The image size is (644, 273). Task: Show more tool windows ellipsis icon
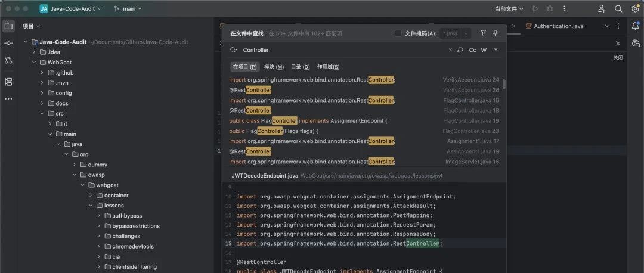tap(8, 99)
